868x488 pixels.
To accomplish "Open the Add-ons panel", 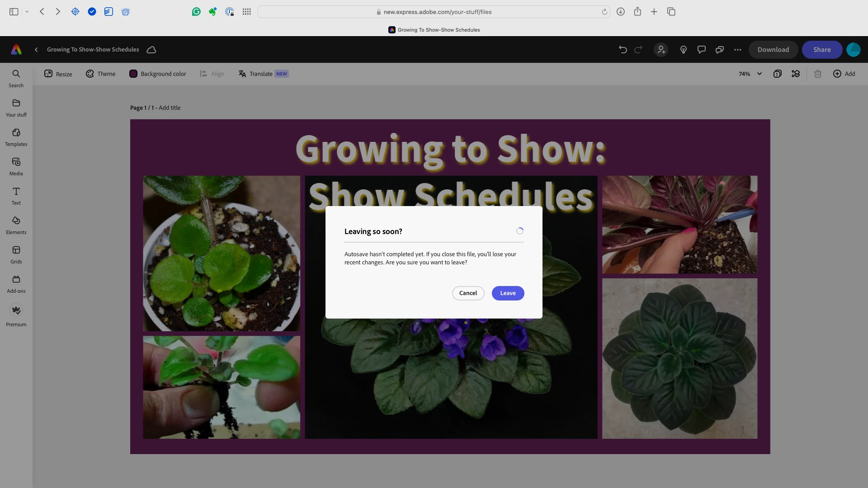I will click(16, 284).
